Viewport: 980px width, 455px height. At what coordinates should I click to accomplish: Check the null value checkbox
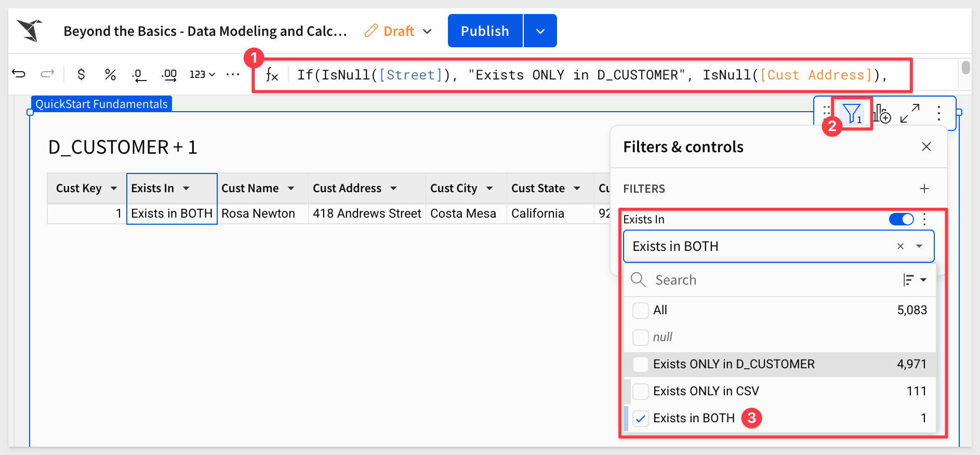(641, 337)
